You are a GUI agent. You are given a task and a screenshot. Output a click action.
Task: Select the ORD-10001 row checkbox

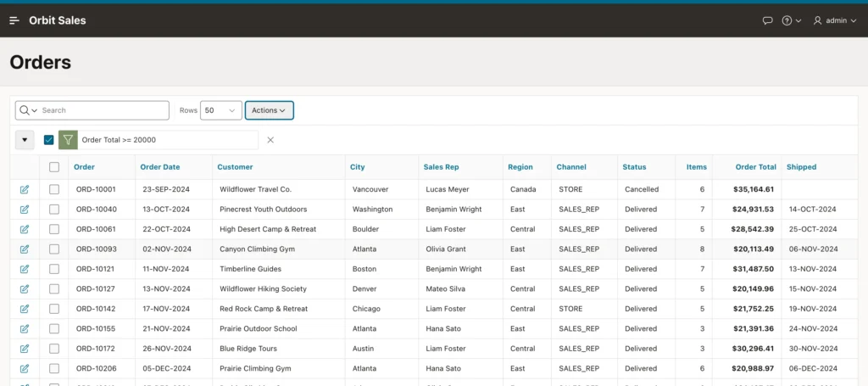pyautogui.click(x=53, y=189)
